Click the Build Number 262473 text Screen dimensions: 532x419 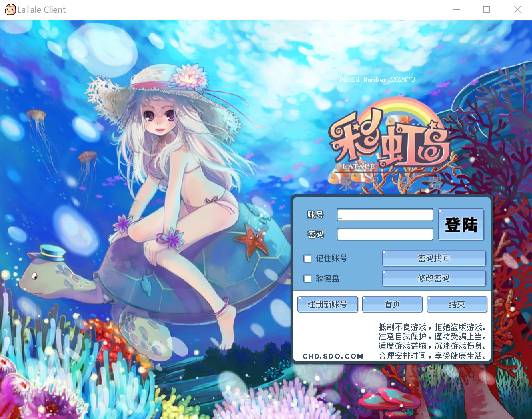coord(377,80)
